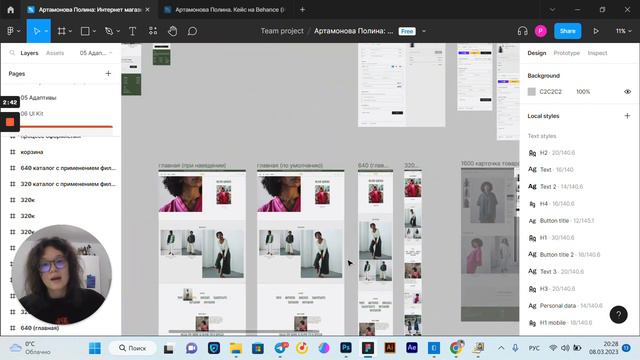Open Chrome from the taskbar
Viewport: 640px width, 360px height.
pyautogui.click(x=456, y=348)
